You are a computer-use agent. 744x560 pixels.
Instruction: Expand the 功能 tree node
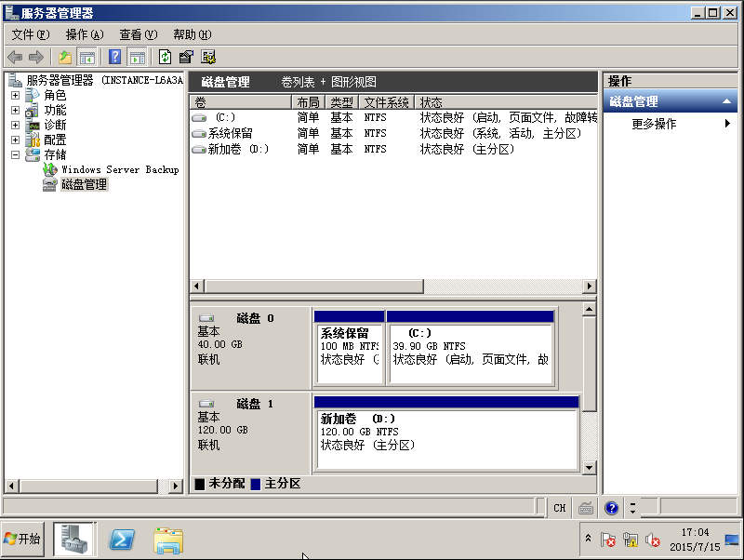[15, 110]
